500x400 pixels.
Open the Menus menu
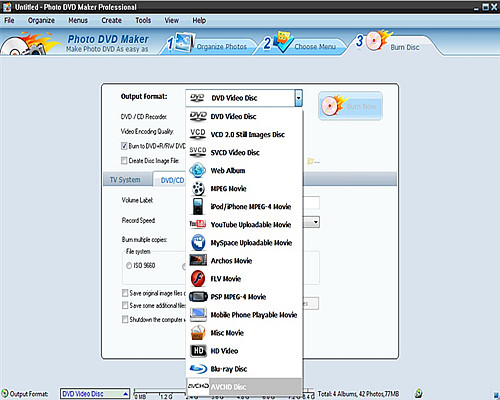click(78, 20)
